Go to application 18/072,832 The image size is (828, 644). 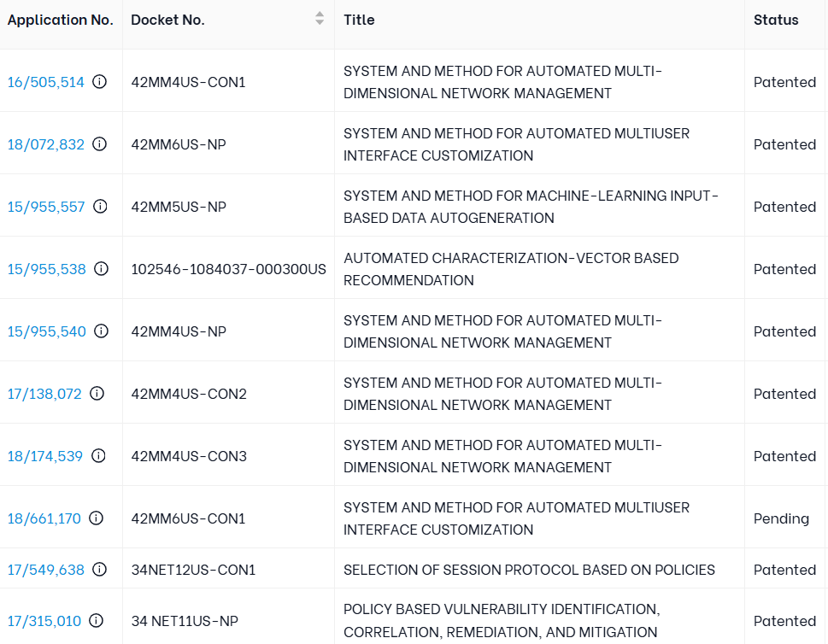46,144
